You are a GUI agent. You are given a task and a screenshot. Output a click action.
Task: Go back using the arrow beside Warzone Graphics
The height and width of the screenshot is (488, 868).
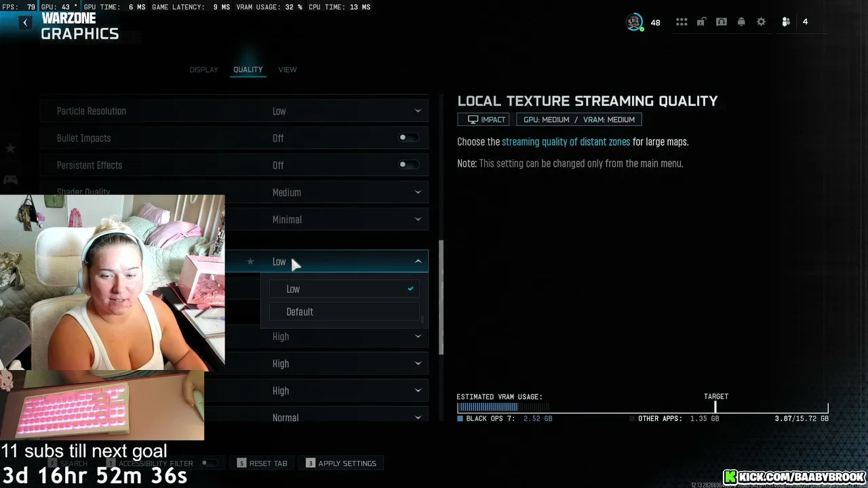point(25,22)
